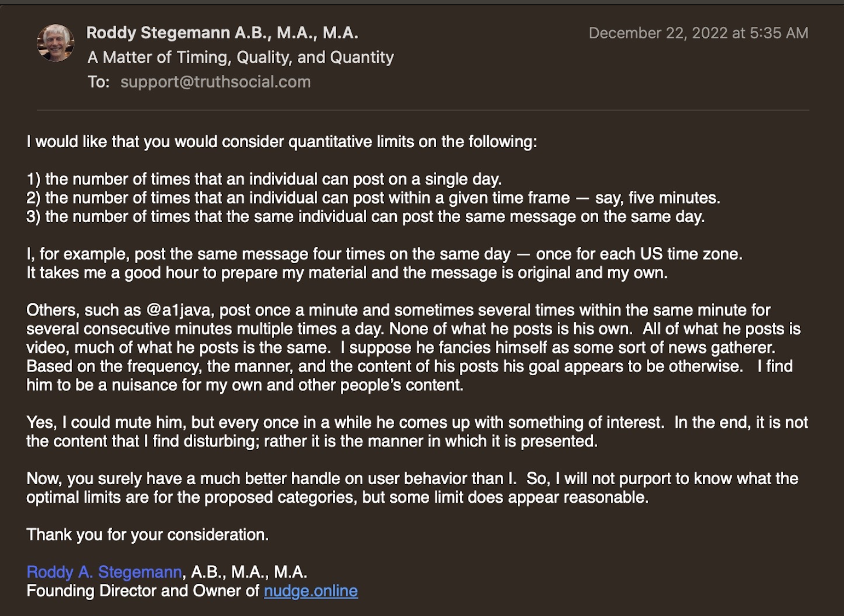This screenshot has height=616, width=844.
Task: Click the line 'It takes me a good hour'
Action: pyautogui.click(x=346, y=273)
